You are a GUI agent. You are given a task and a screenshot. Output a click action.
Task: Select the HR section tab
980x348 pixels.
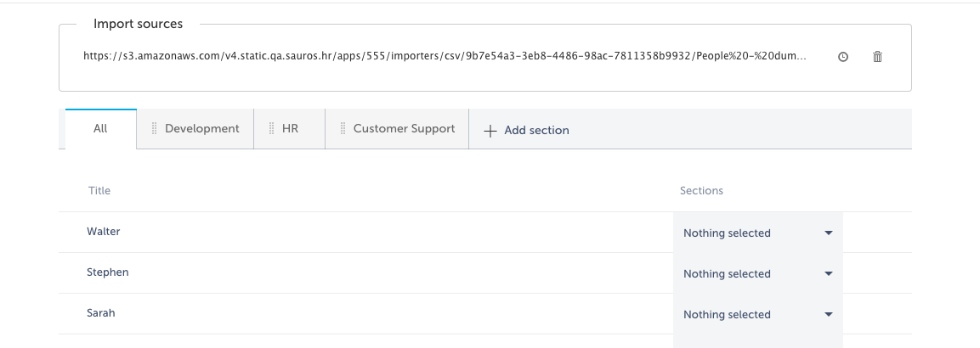coord(290,129)
